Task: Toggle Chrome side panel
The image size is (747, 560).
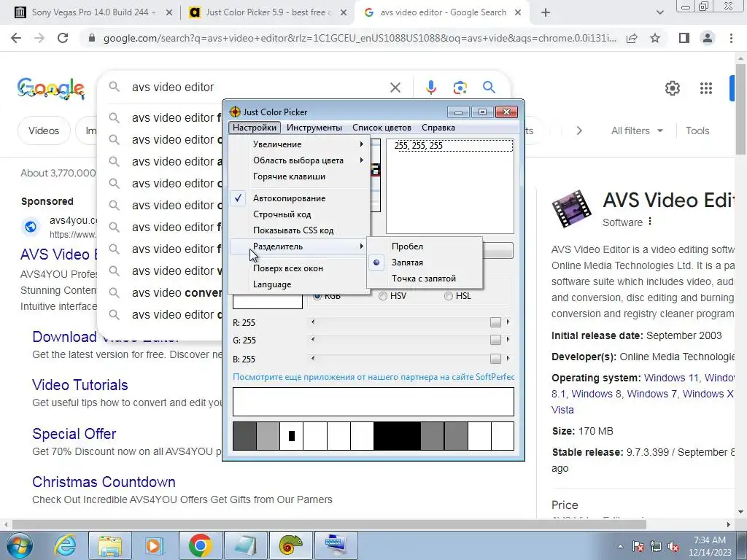Action: [x=684, y=38]
